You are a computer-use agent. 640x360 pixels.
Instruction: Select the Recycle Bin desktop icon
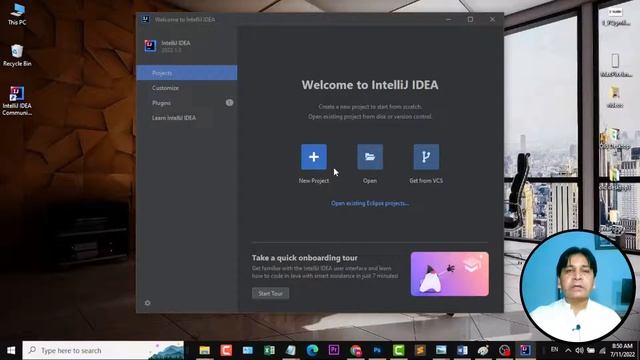pyautogui.click(x=17, y=56)
